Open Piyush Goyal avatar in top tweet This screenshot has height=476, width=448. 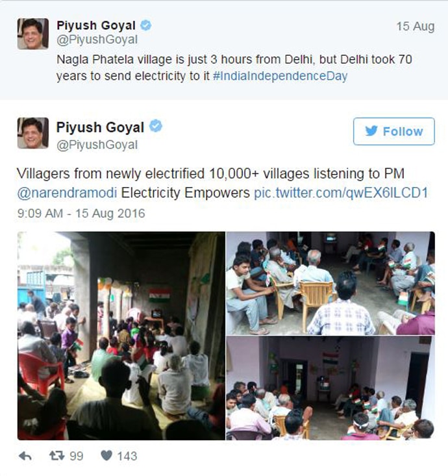click(32, 34)
